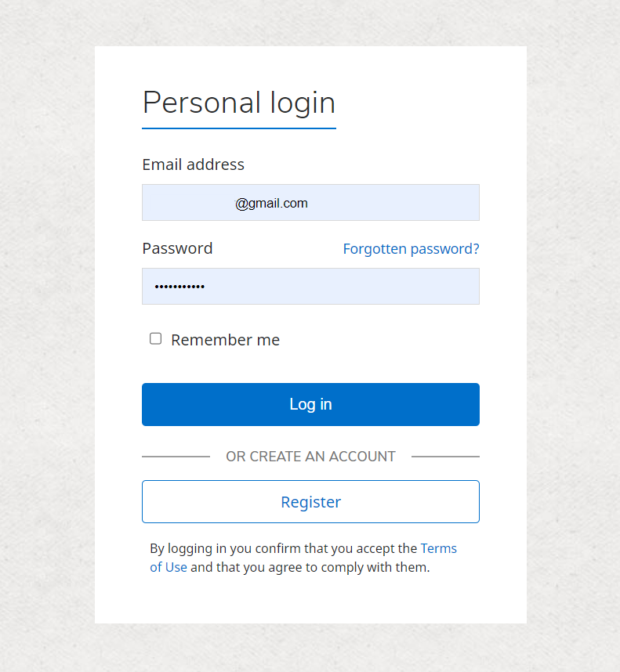Tick the Remember me checkbox
Viewport: 620px width, 672px height.
point(156,338)
